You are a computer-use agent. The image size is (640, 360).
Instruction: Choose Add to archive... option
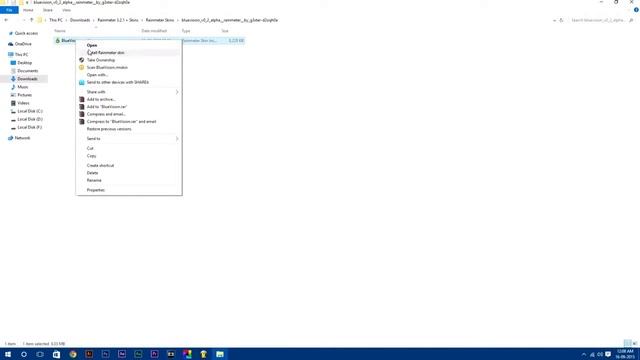coord(101,99)
